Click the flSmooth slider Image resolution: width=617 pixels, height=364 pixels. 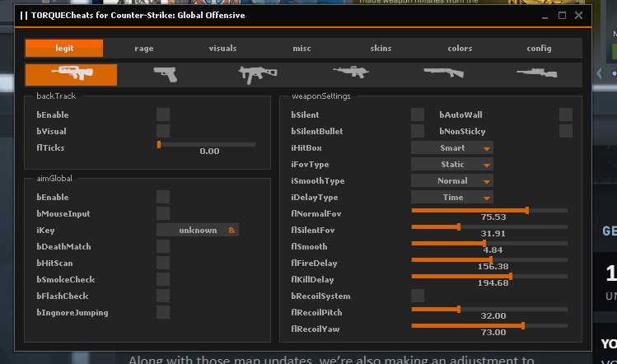coord(489,244)
